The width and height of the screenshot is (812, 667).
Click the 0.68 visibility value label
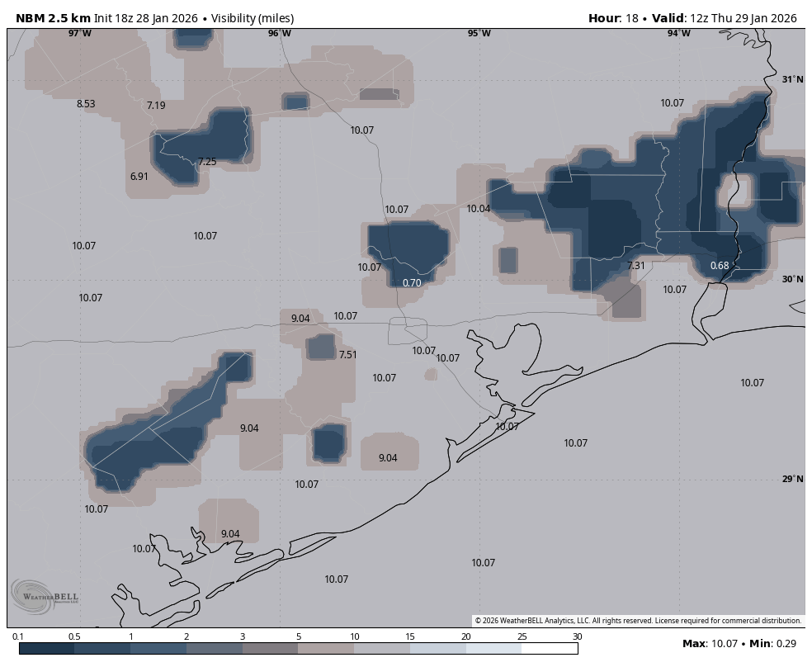[x=720, y=266]
